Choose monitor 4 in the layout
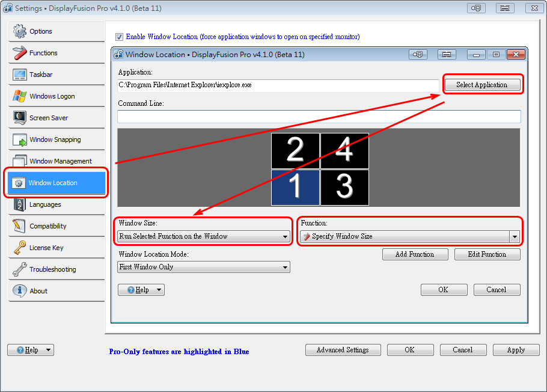This screenshot has height=392, width=547. [x=344, y=150]
